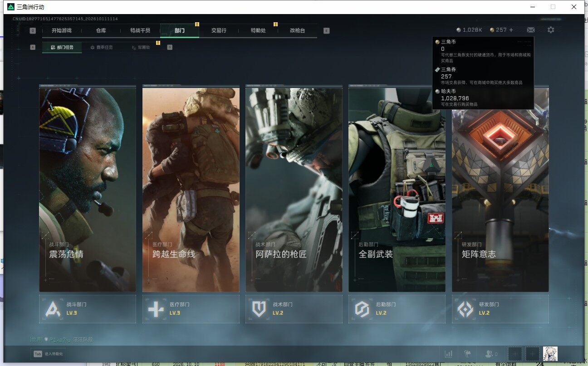The image size is (588, 366).
Task: Click the Delta Force logo in title bar
Action: pos(11,7)
